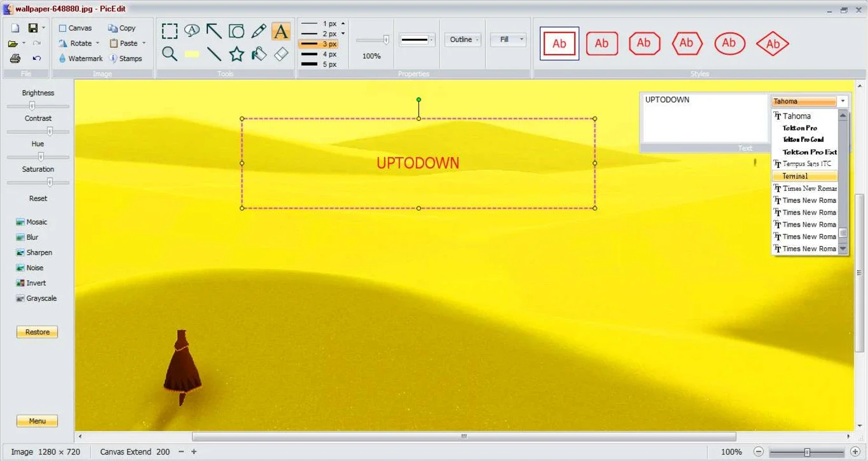Apply the Blur effect
Screen dimensions: 868x461
(28, 237)
